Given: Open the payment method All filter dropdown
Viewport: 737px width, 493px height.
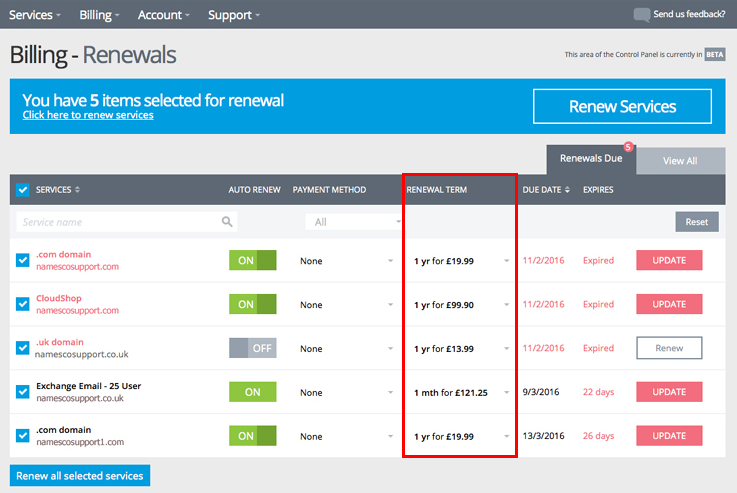Looking at the screenshot, I should click(353, 222).
